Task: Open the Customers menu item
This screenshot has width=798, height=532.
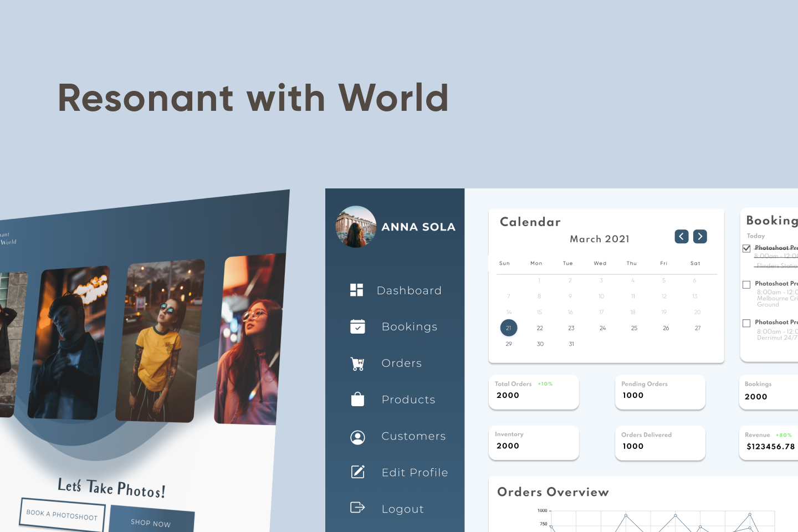Action: (x=413, y=436)
